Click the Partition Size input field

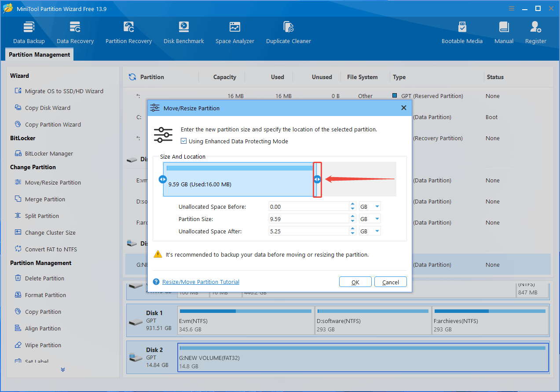(x=309, y=219)
